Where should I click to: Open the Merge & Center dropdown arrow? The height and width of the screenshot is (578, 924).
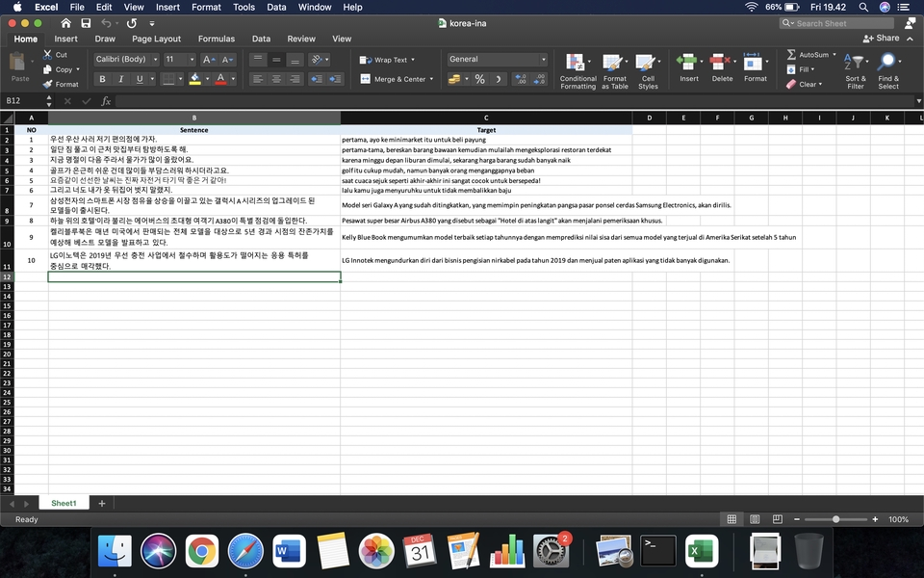click(x=431, y=79)
